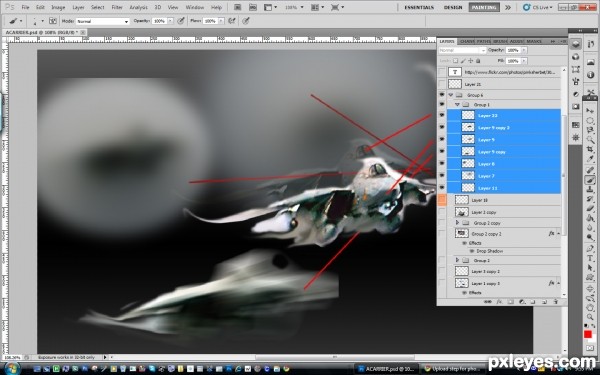The height and width of the screenshot is (375, 600).
Task: Click the Windows Start button
Action: pyautogui.click(x=11, y=368)
